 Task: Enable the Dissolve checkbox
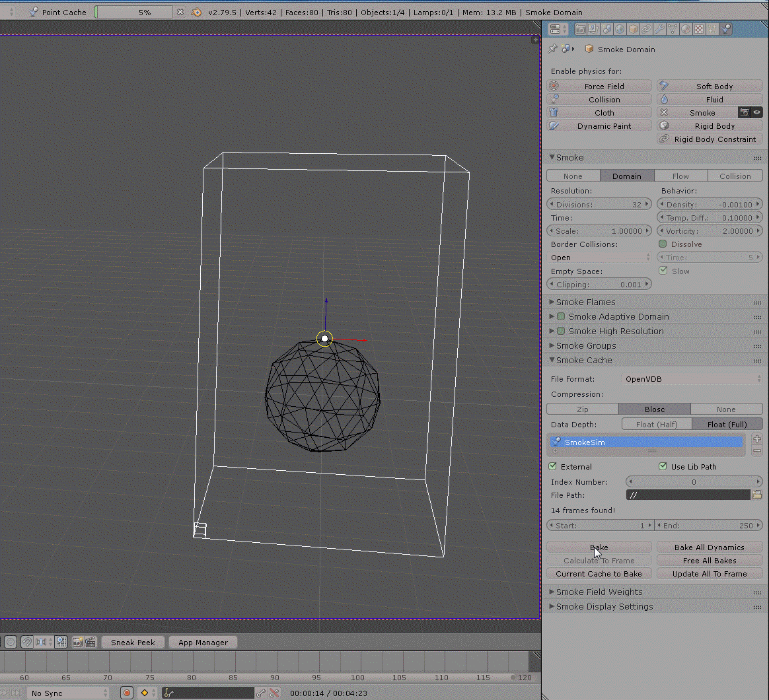663,244
